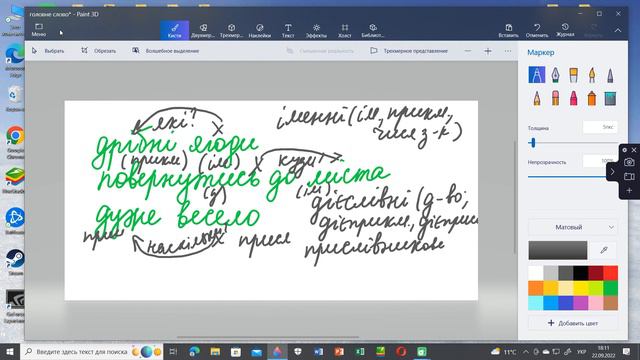Switch to the 2D shapes tab
This screenshot has width=640, height=360.
pos(203,30)
